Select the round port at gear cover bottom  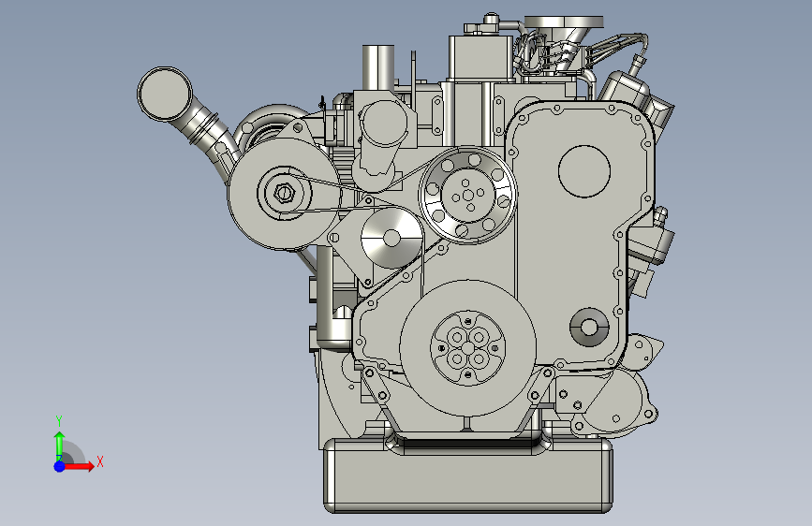click(x=589, y=328)
